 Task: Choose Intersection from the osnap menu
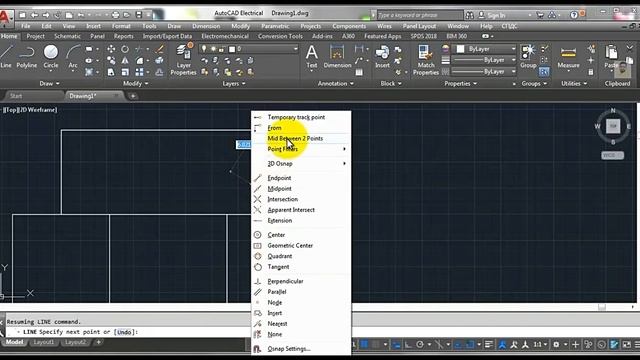coord(301,199)
